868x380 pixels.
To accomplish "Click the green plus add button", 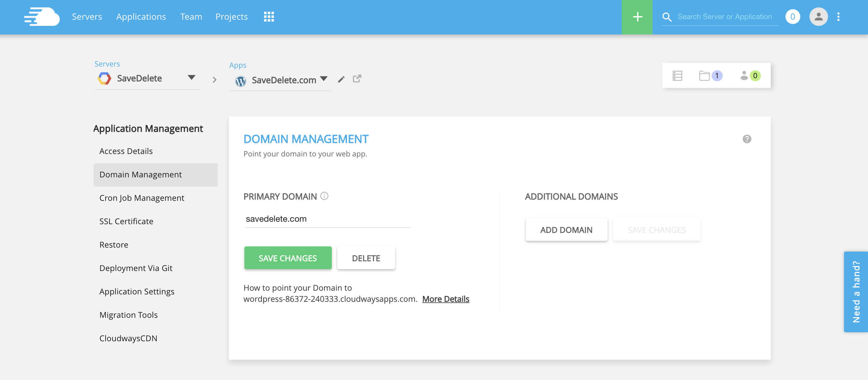I will [x=637, y=17].
